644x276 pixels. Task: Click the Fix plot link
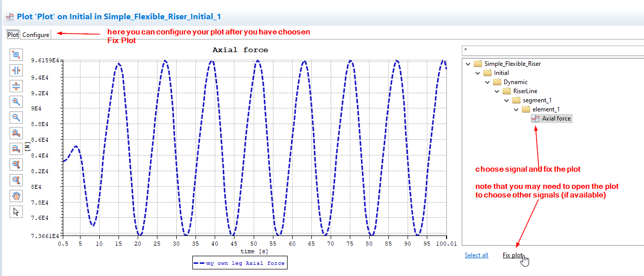pyautogui.click(x=512, y=255)
